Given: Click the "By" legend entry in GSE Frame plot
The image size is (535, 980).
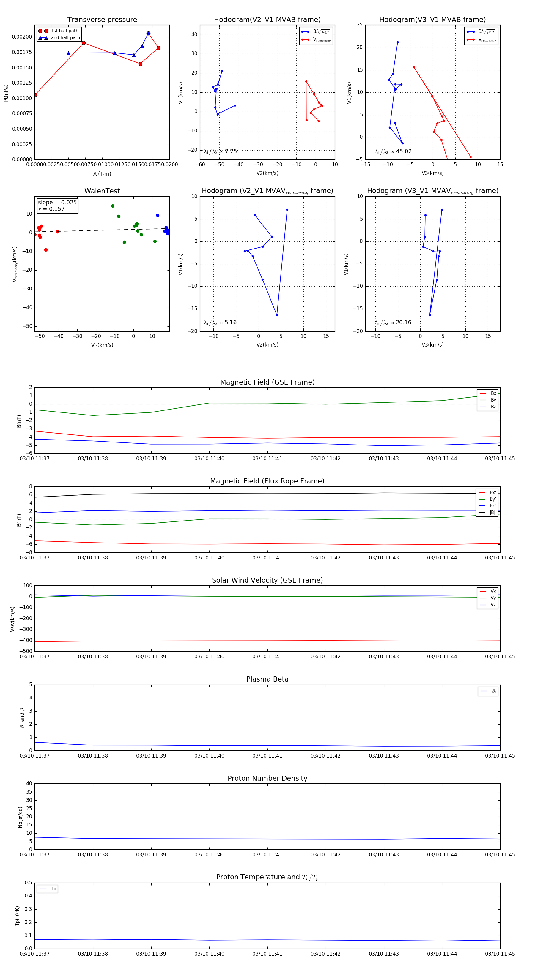Looking at the screenshot, I should point(488,400).
